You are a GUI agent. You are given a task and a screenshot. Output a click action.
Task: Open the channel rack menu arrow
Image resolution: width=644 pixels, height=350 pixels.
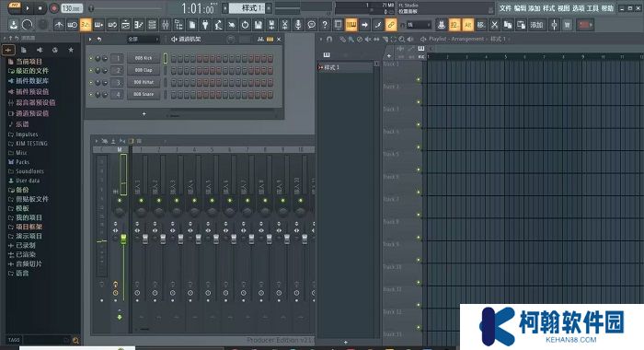pyautogui.click(x=90, y=39)
